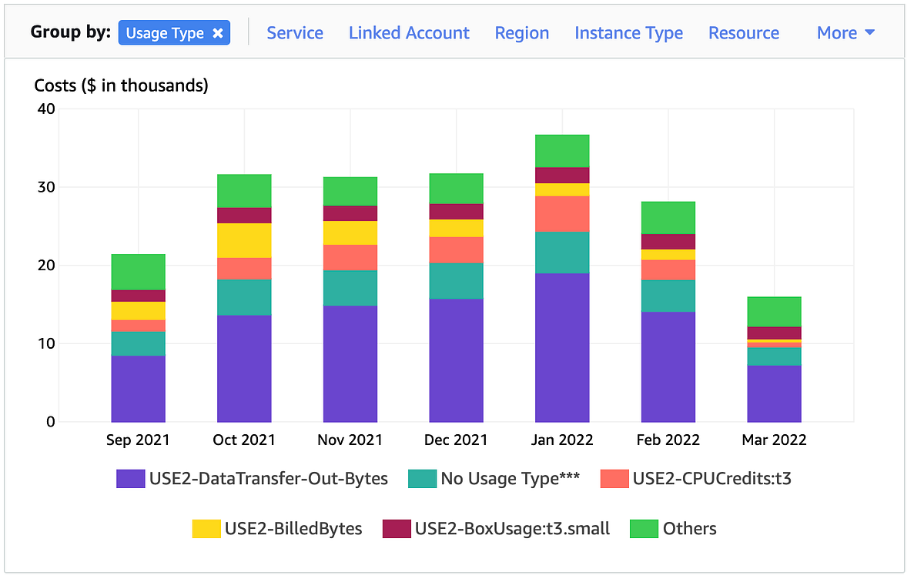
Task: Click the More dropdown chevron arrow
Action: (x=870, y=33)
